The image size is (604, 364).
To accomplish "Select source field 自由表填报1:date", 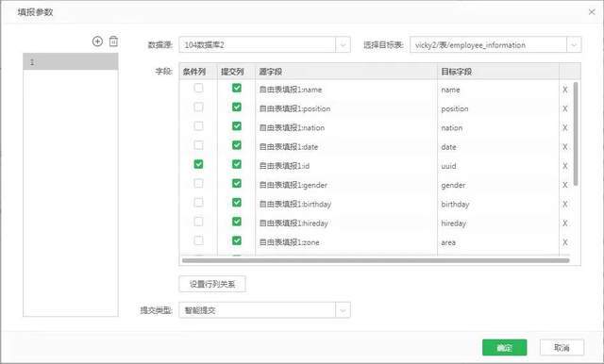I will click(x=289, y=147).
